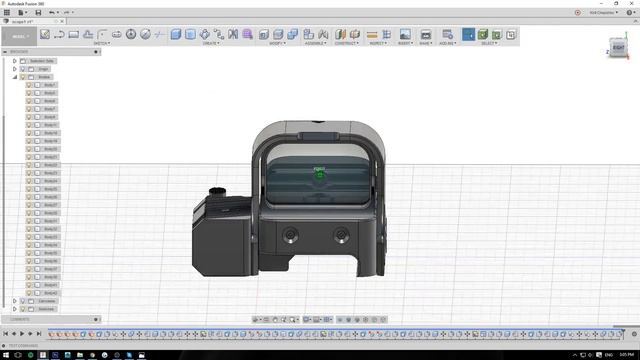This screenshot has width=640, height=360.
Task: Click the Orbit icon in navigation bar
Action: (x=256, y=320)
